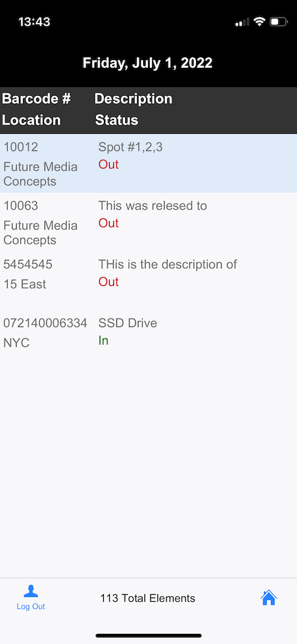Open item with barcode 10063
297x644 pixels.
[148, 222]
